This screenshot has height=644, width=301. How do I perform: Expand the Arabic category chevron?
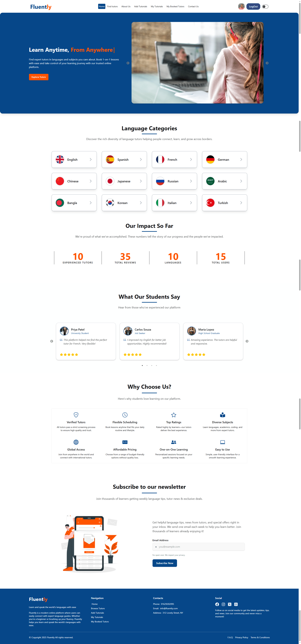(x=241, y=181)
